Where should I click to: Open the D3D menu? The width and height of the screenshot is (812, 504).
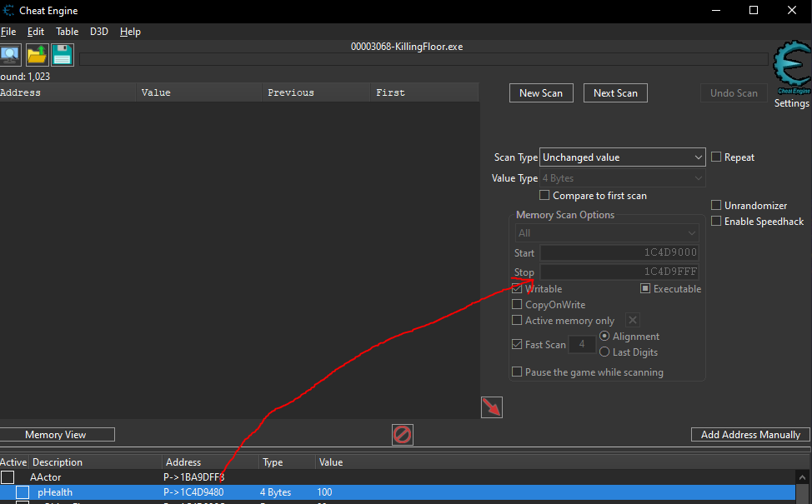99,32
